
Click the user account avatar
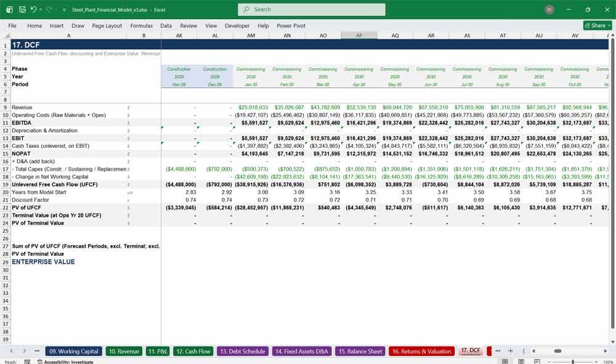click(x=549, y=9)
